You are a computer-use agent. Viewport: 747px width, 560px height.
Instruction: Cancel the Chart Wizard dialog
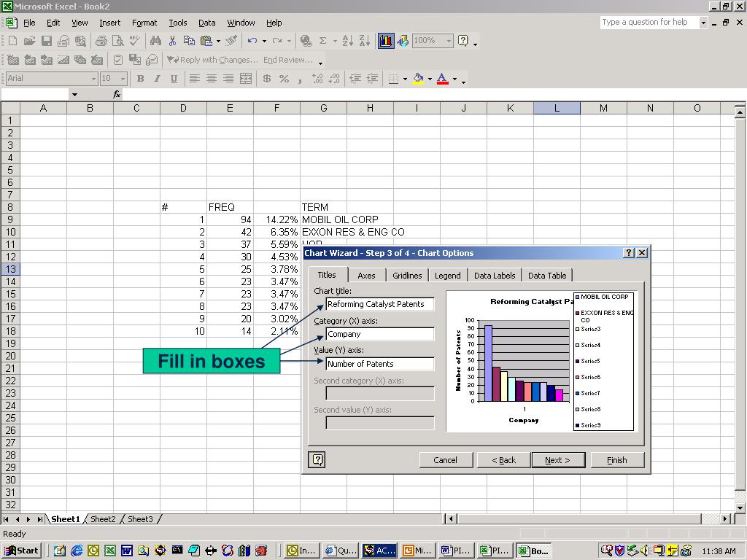click(446, 460)
